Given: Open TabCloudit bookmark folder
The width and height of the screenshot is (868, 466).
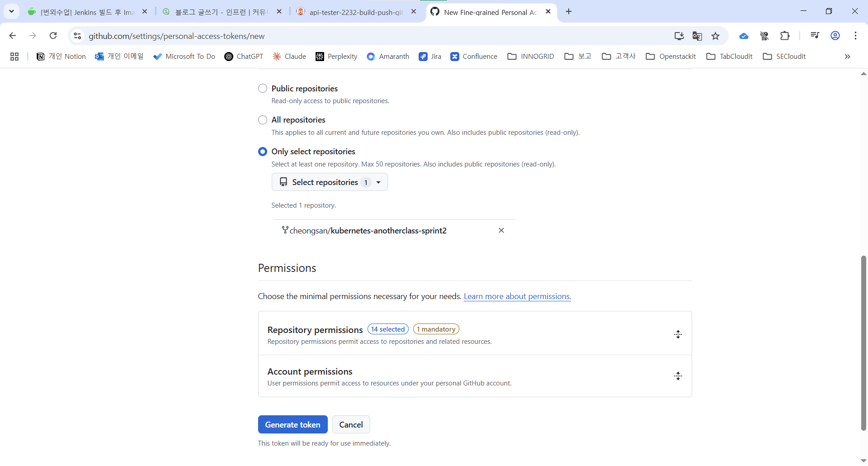Looking at the screenshot, I should point(730,57).
